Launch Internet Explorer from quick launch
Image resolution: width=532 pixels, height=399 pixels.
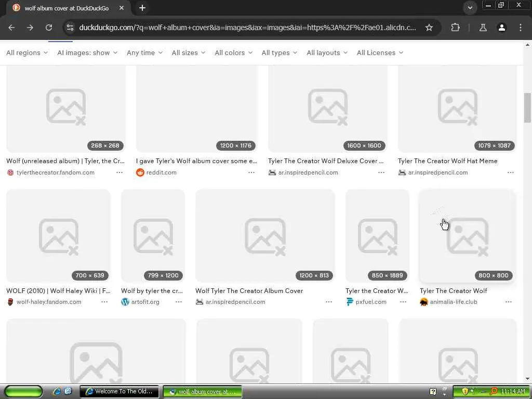click(x=57, y=391)
